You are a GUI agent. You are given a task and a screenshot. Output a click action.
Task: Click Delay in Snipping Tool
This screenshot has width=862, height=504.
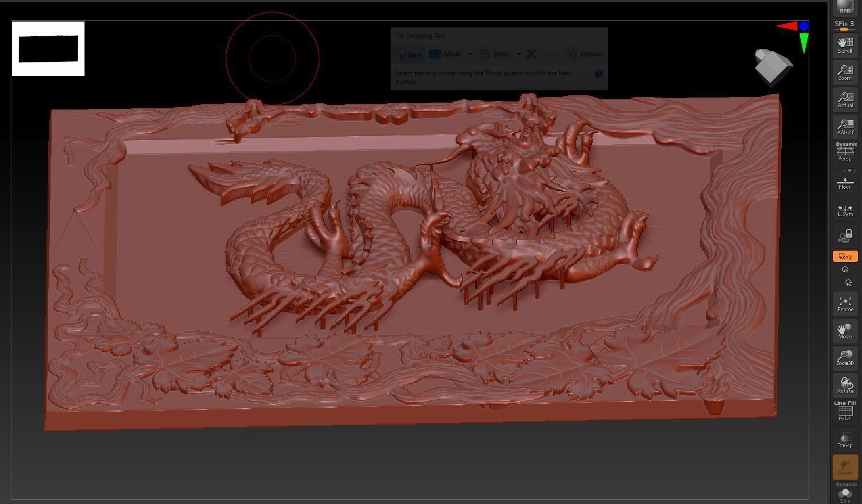495,54
